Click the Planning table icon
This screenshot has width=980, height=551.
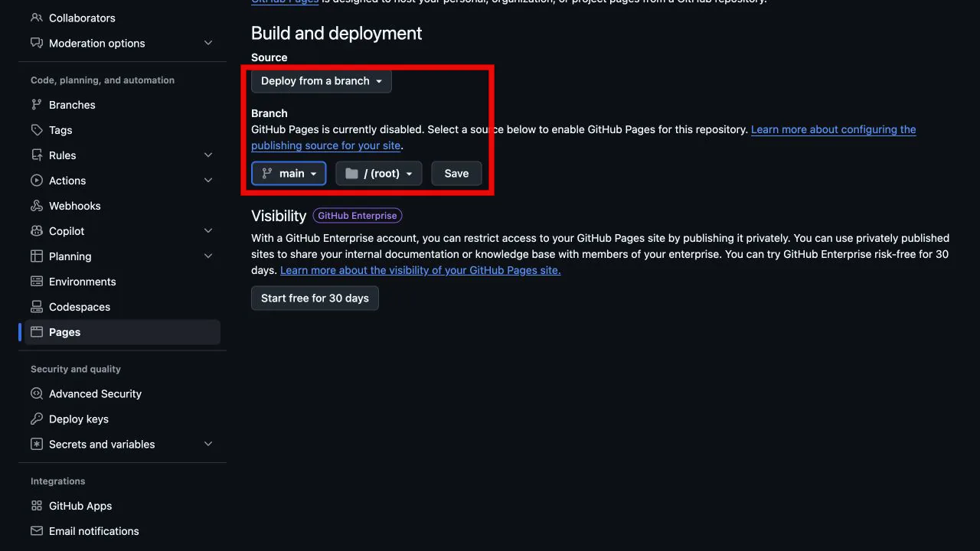tap(37, 256)
